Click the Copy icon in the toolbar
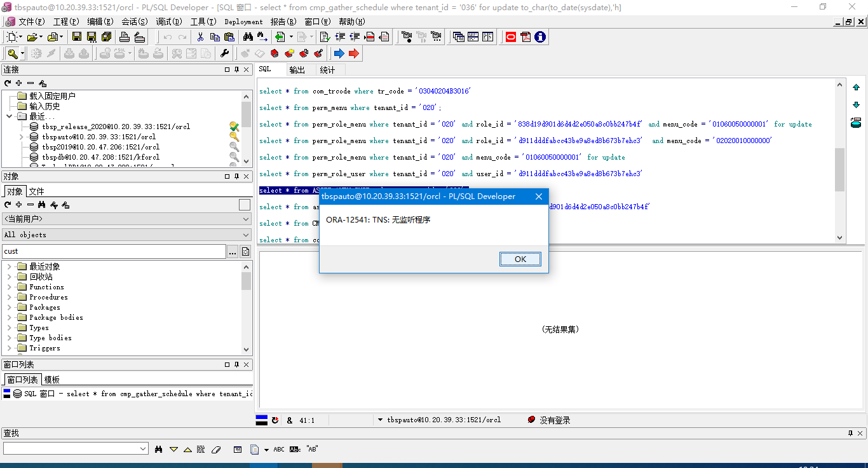This screenshot has height=468, width=868. pyautogui.click(x=215, y=37)
